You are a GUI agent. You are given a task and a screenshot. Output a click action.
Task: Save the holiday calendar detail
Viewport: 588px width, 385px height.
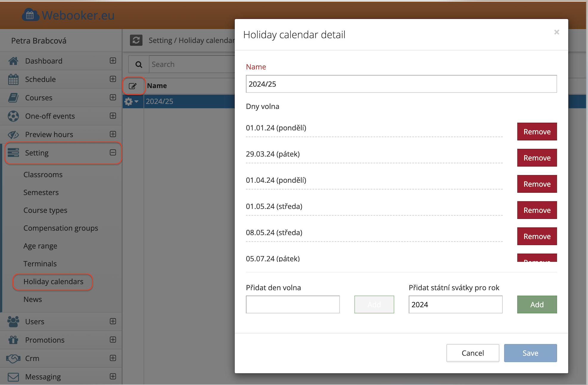pos(530,353)
